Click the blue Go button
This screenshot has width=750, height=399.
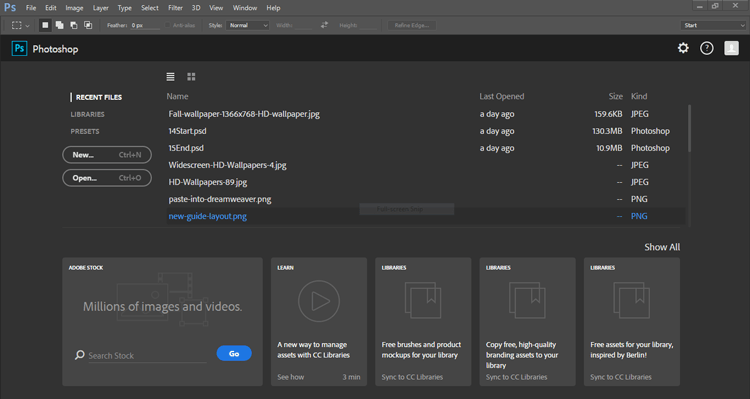234,354
